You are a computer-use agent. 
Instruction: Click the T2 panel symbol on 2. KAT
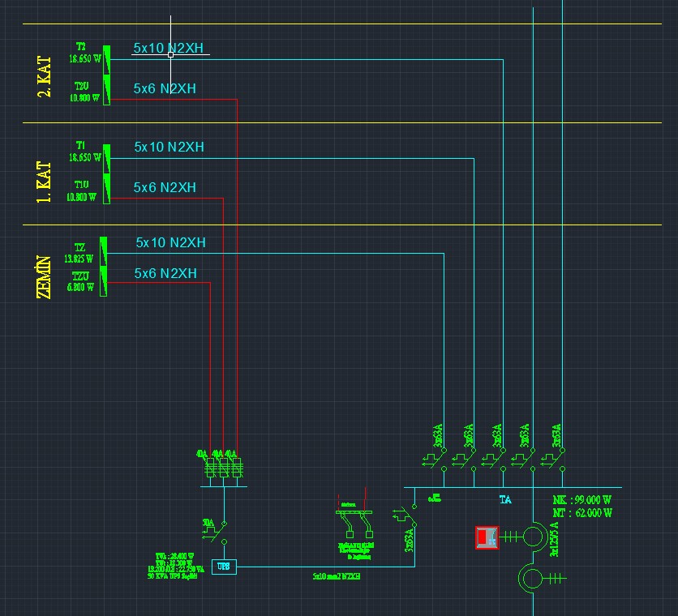(106, 60)
